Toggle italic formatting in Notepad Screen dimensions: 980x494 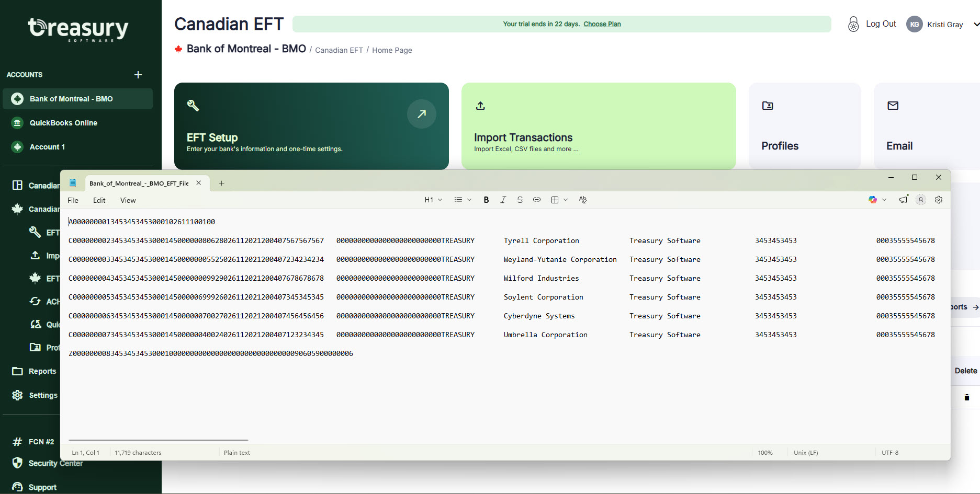tap(503, 200)
